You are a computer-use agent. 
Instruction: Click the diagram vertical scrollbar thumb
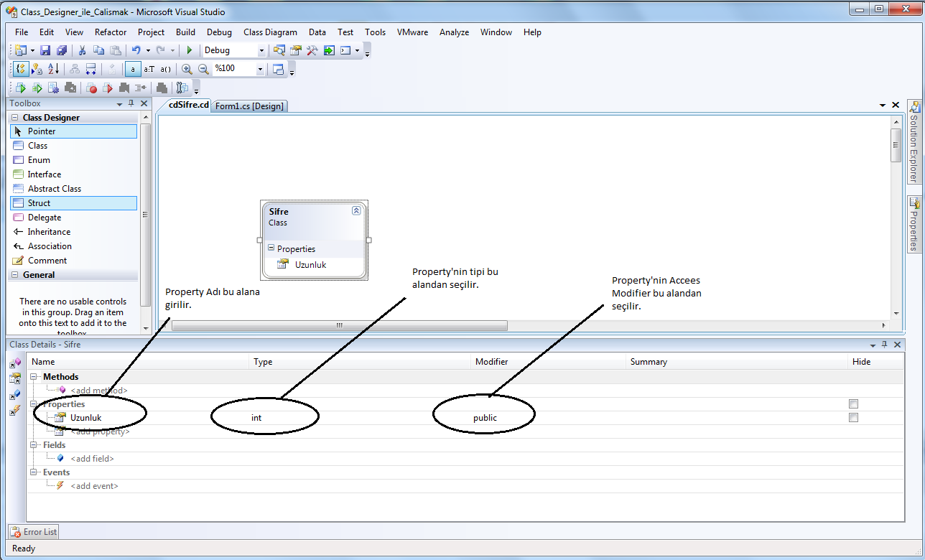(896, 145)
